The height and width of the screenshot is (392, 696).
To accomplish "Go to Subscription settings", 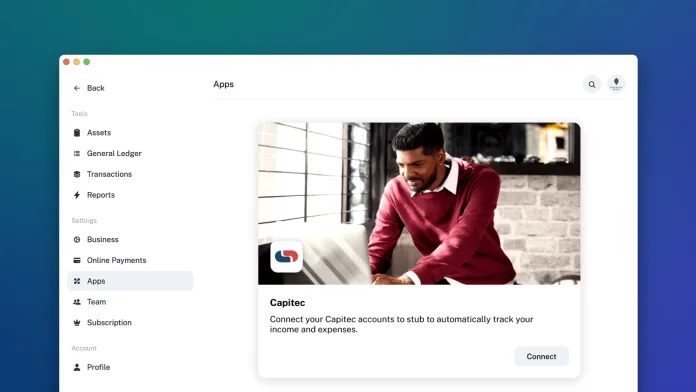I will (130, 323).
